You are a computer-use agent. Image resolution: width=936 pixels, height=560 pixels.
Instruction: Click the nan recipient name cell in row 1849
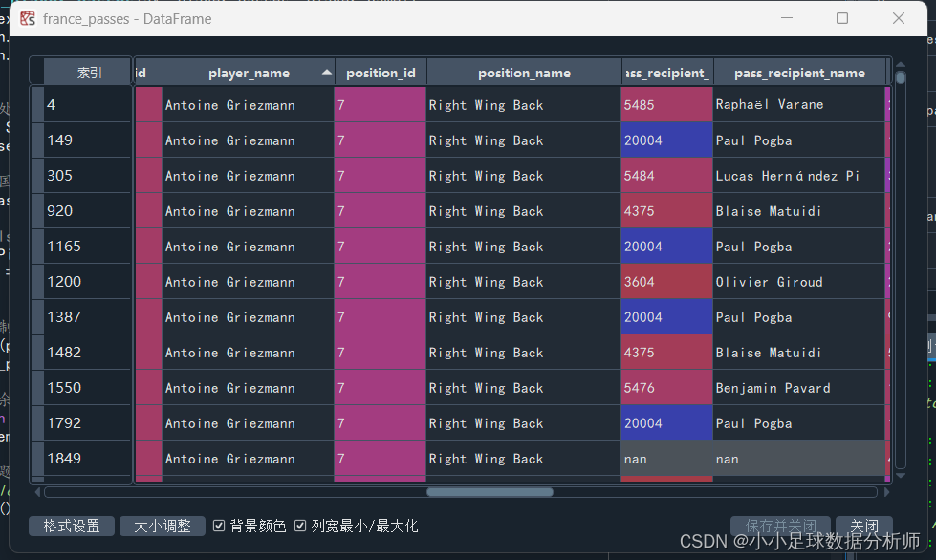[798, 458]
